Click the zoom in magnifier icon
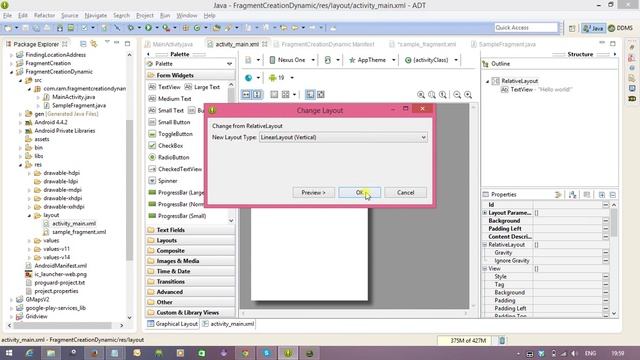The width and height of the screenshot is (640, 360). (x=468, y=95)
